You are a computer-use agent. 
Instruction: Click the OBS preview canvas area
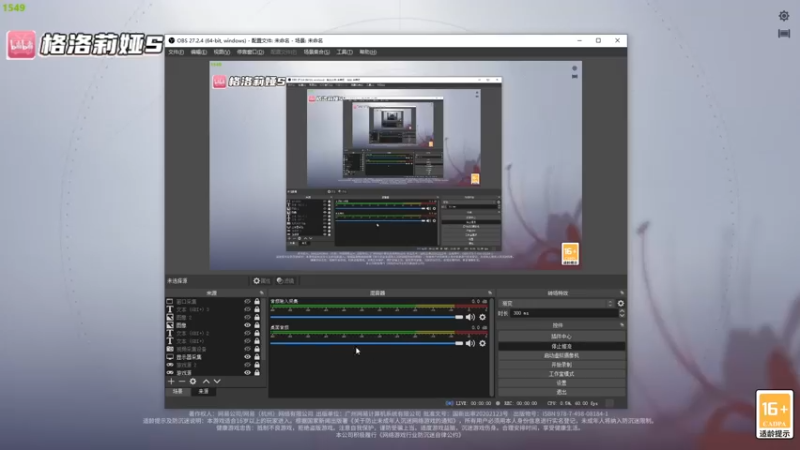395,166
